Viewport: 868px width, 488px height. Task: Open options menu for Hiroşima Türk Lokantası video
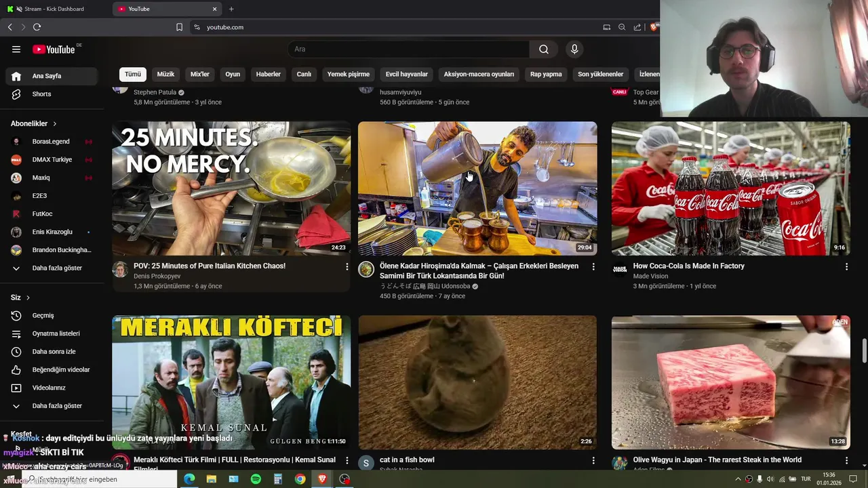(593, 267)
